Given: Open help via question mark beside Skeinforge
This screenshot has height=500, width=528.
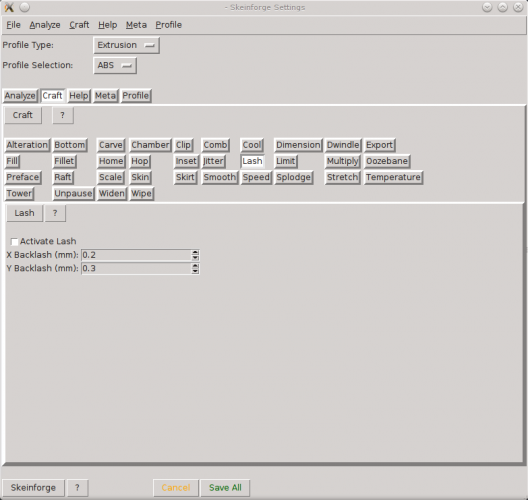Looking at the screenshot, I should 77,488.
